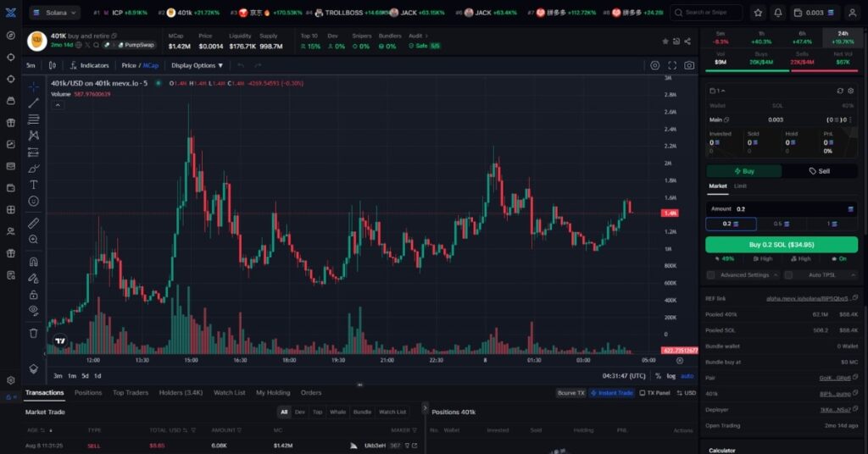
Task: Collapse the volume indicator legend
Action: click(58, 105)
